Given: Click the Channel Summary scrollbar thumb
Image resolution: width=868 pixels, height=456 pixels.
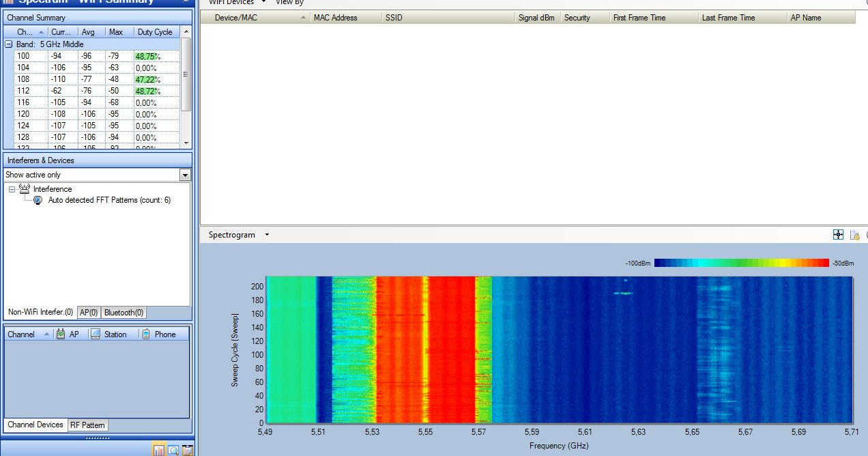Looking at the screenshot, I should [186, 74].
